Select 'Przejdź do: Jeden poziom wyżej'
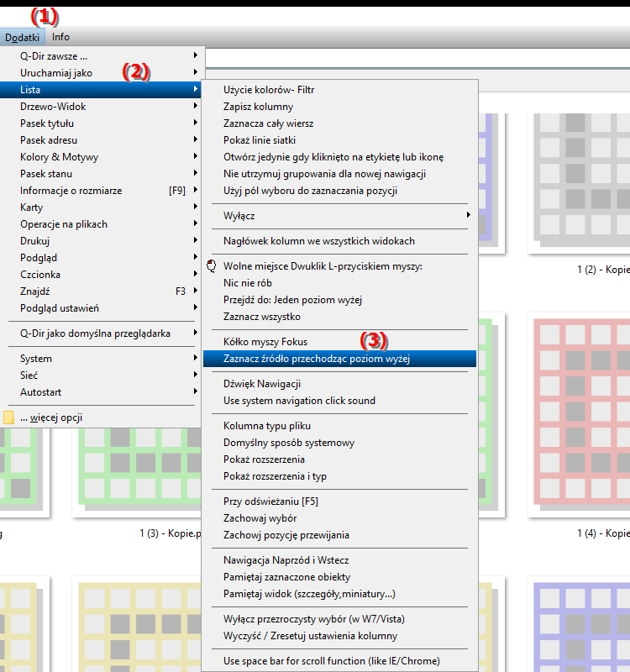 pos(339,300)
